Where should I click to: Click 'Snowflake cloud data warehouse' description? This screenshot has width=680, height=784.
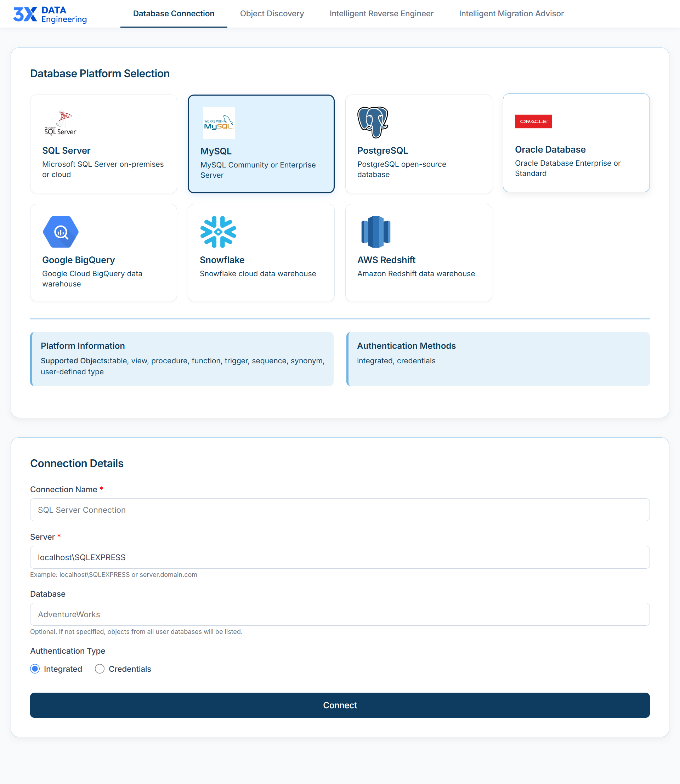click(258, 274)
